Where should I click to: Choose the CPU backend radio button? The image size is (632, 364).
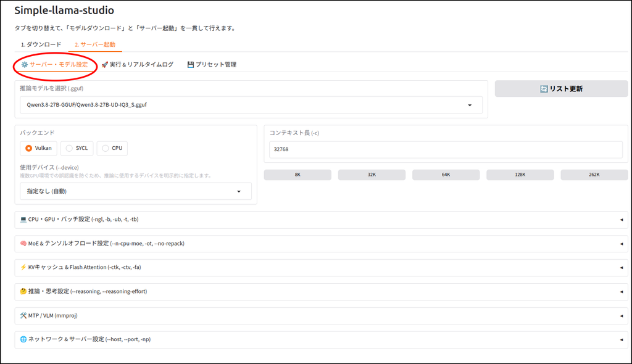[105, 148]
